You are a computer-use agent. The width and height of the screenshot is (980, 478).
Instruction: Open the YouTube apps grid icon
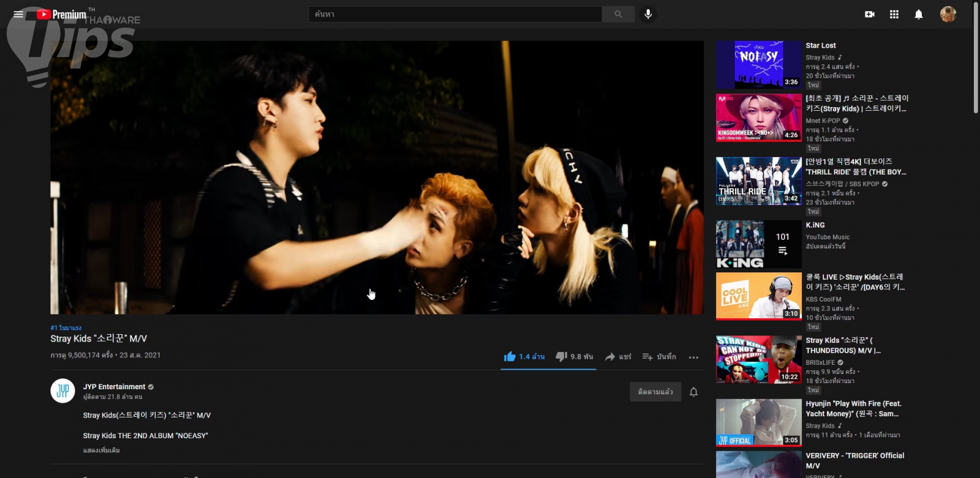pos(894,14)
